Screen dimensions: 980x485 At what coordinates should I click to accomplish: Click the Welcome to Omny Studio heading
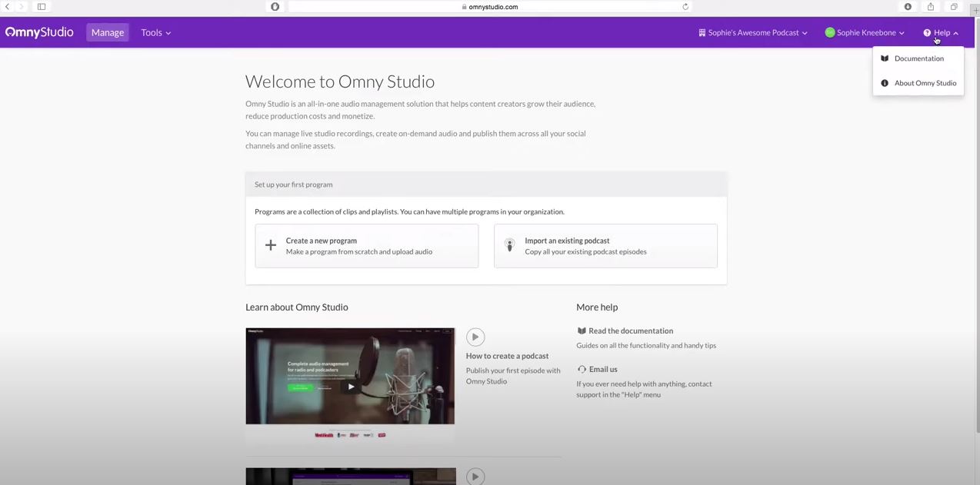coord(340,81)
